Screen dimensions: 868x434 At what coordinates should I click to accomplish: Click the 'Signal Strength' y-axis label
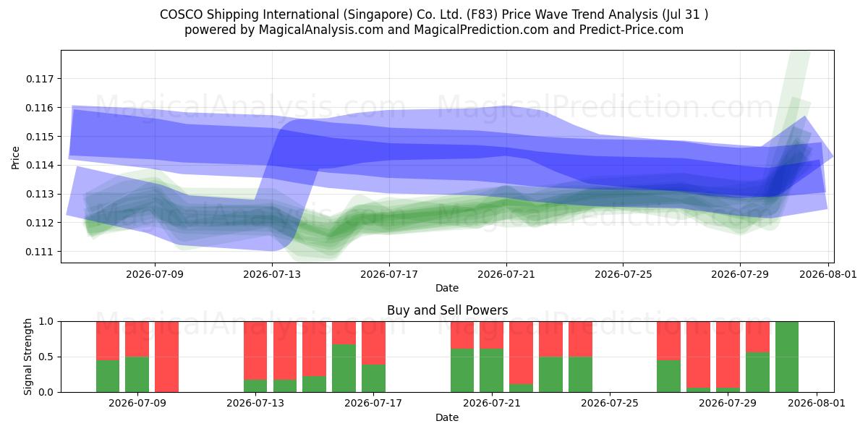coord(27,357)
